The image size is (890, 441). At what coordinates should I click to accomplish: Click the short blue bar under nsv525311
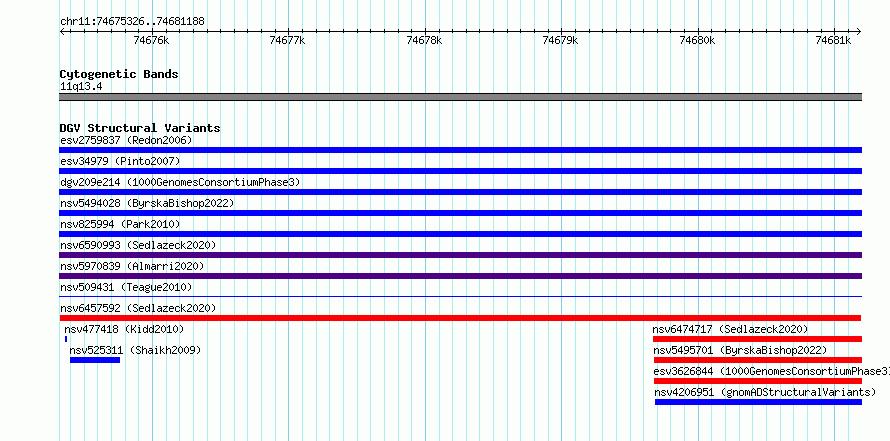coord(95,360)
